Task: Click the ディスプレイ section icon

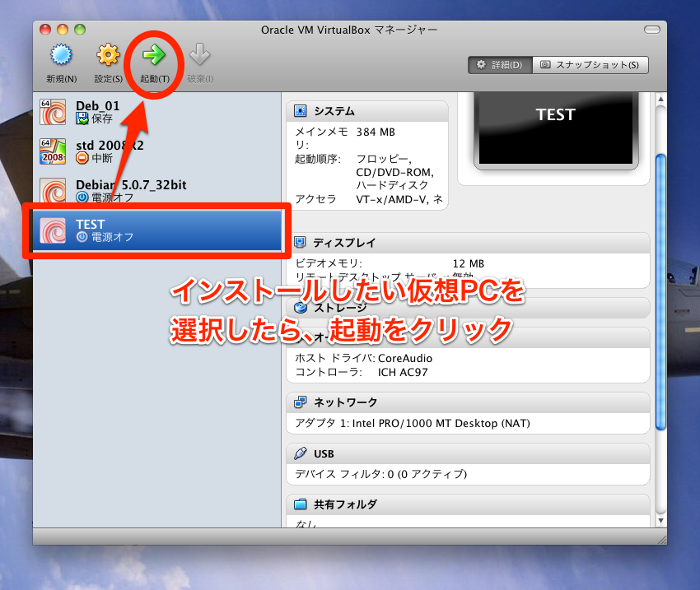Action: click(x=300, y=242)
